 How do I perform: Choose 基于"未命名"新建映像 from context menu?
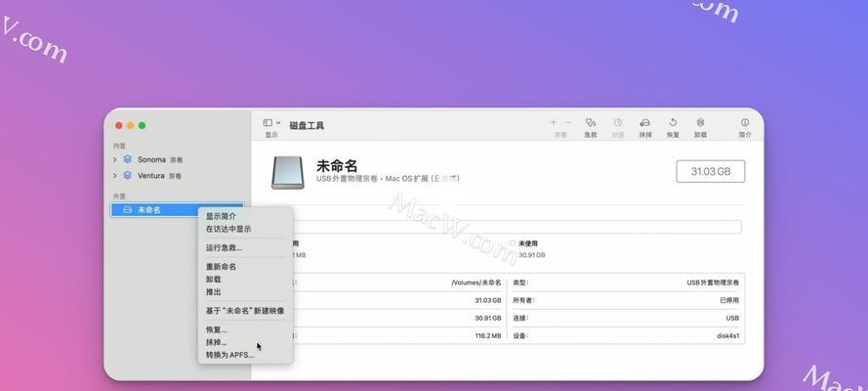point(245,311)
